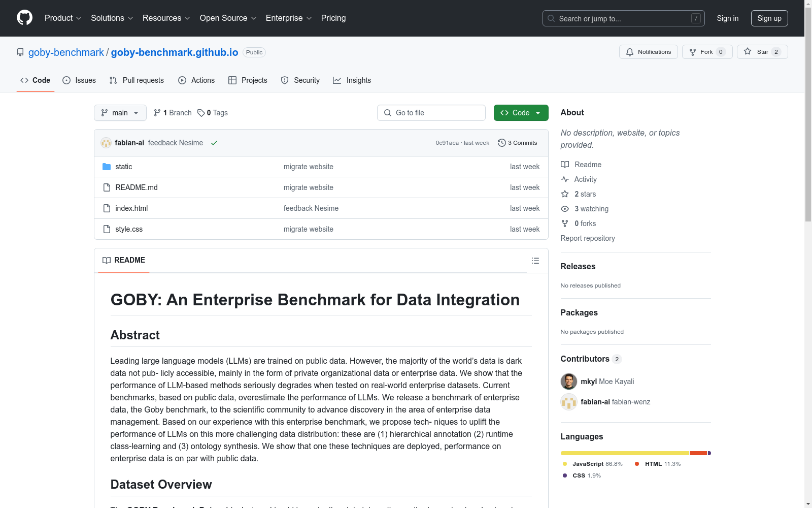The height and width of the screenshot is (508, 812).
Task: Click the tag icon beside Tags
Action: (x=201, y=113)
